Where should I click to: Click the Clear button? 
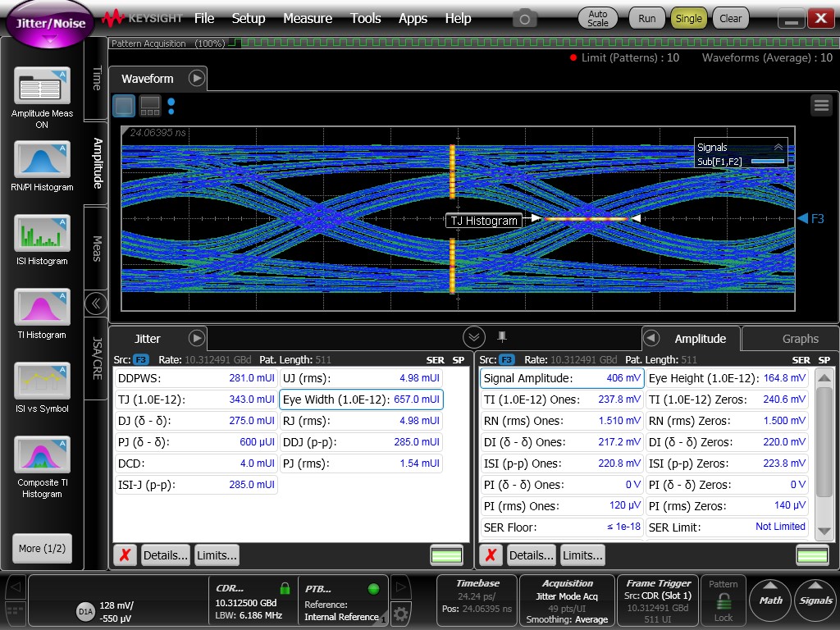point(730,18)
